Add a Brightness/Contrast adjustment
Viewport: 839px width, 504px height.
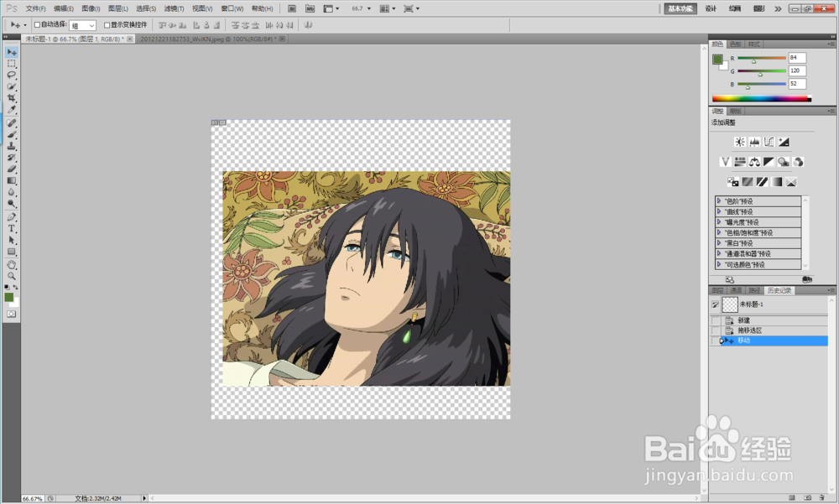[739, 142]
